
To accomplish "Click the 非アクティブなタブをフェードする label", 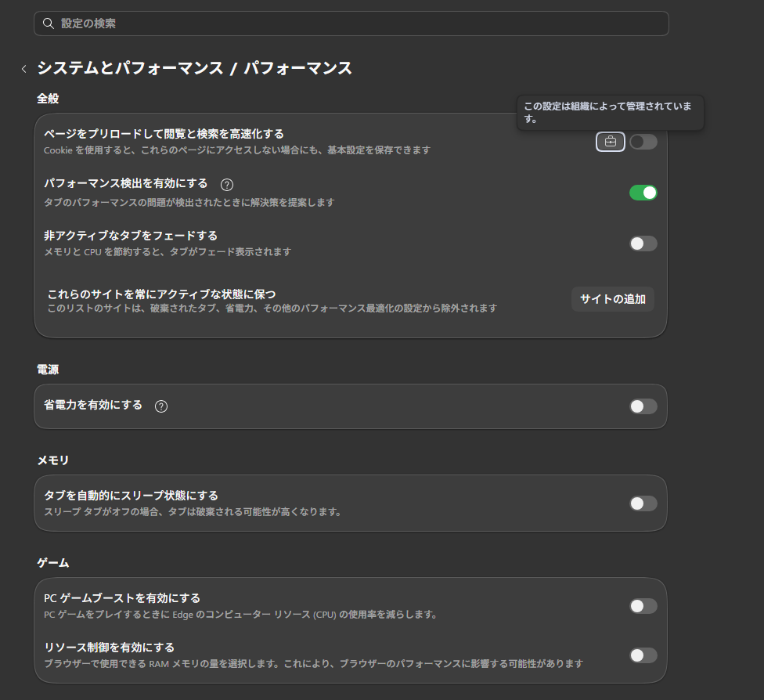I will pyautogui.click(x=131, y=236).
